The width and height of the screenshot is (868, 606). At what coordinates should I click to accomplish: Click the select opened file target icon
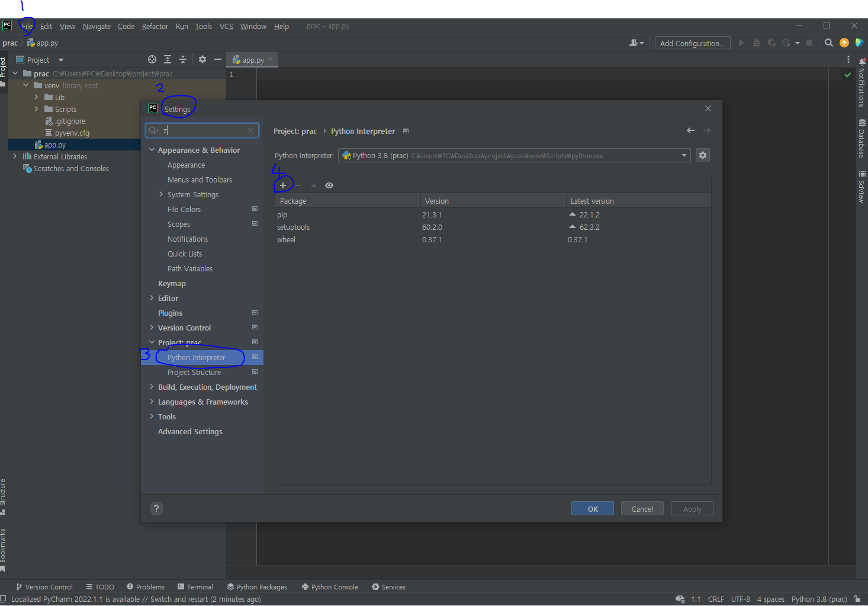152,59
